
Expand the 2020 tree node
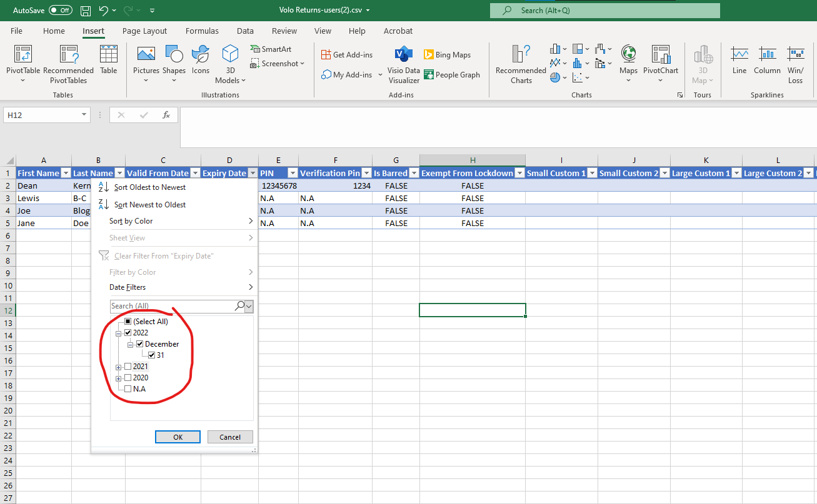(118, 377)
